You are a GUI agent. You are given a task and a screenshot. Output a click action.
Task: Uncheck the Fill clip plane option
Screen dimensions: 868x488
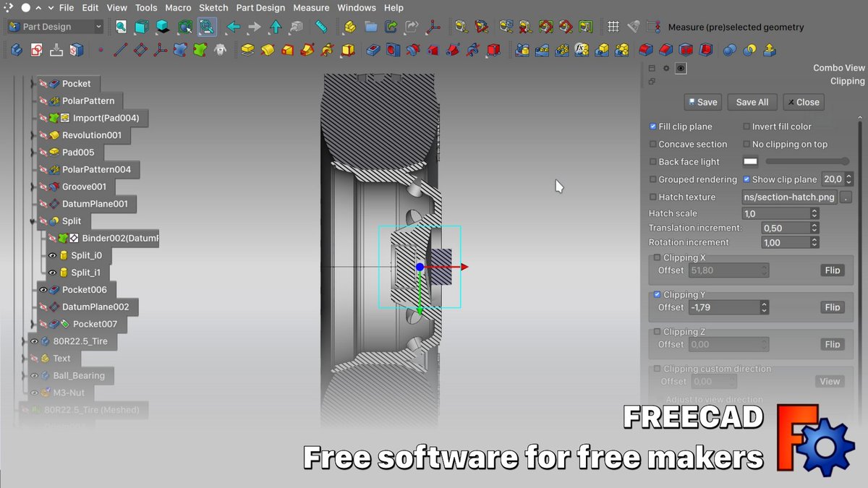click(x=652, y=126)
